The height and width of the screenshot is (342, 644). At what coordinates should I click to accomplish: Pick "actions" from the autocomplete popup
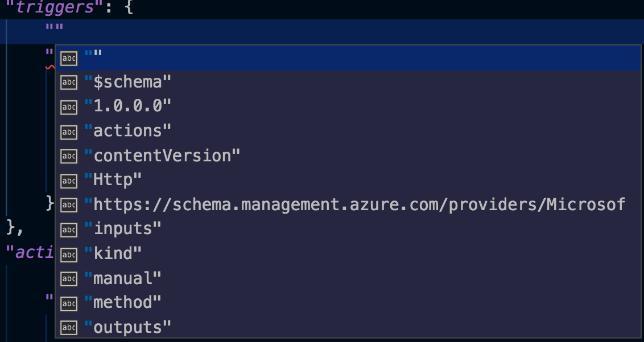[128, 131]
